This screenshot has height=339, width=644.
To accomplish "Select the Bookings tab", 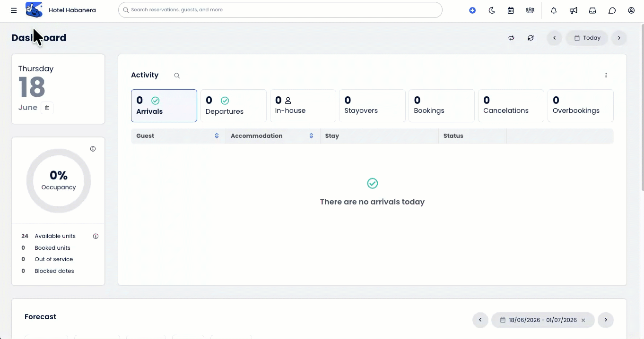I will tap(442, 106).
